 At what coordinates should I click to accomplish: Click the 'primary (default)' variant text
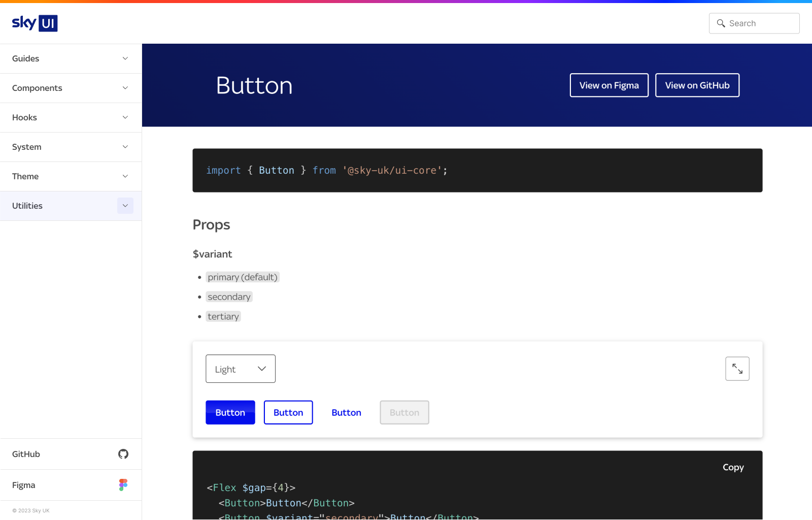coord(243,277)
